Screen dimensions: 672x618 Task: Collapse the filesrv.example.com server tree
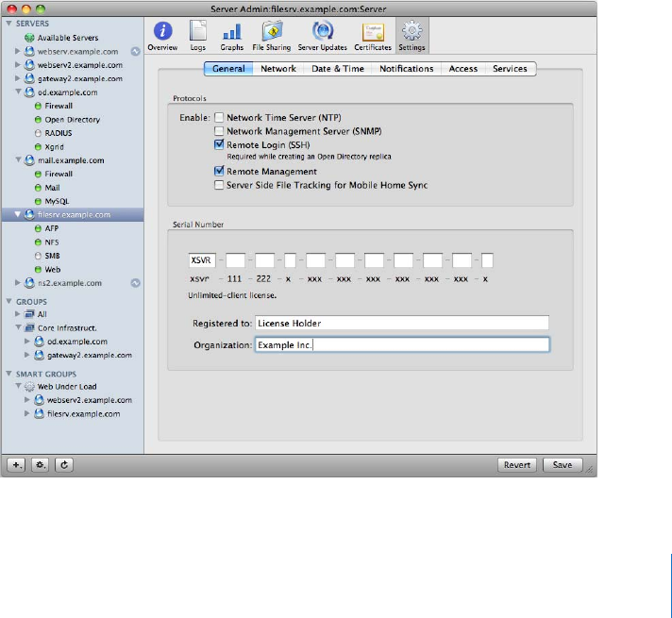coord(18,214)
